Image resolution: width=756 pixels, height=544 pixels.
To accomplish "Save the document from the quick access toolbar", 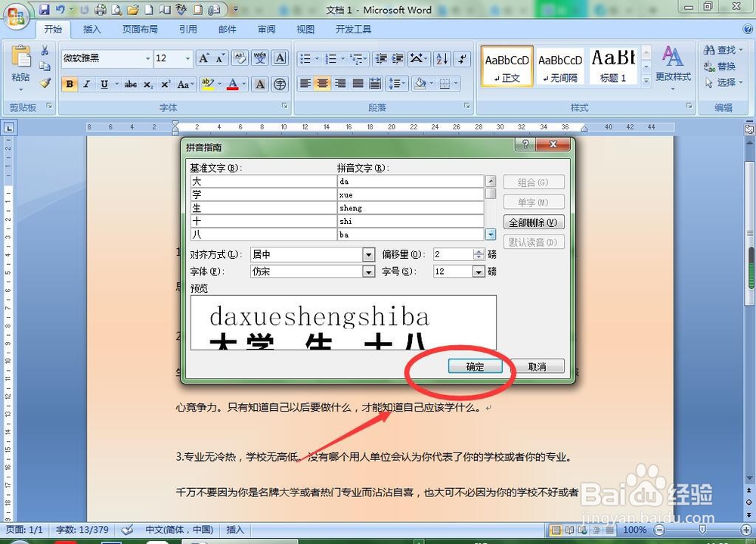I will coord(45,9).
